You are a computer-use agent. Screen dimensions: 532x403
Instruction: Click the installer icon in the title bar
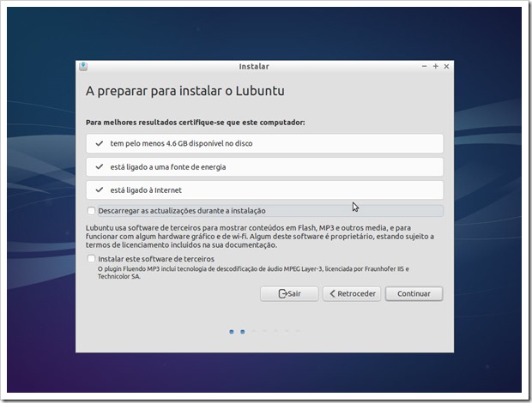click(x=83, y=66)
